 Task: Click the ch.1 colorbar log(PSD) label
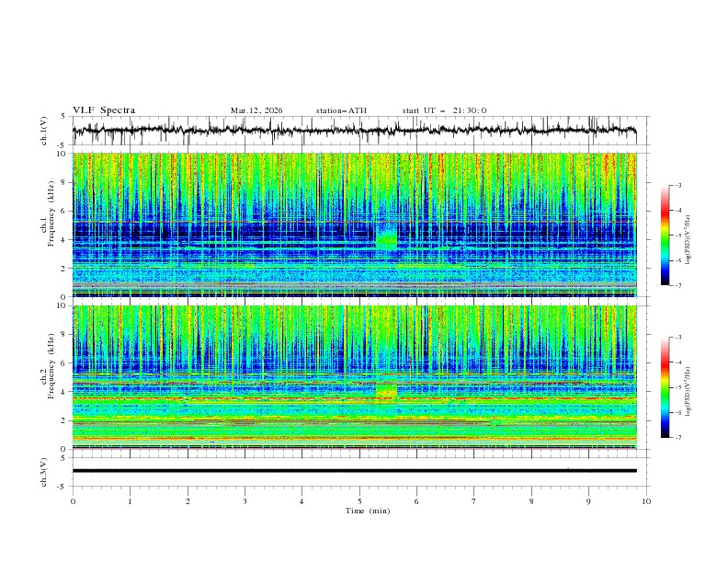pyautogui.click(x=688, y=240)
